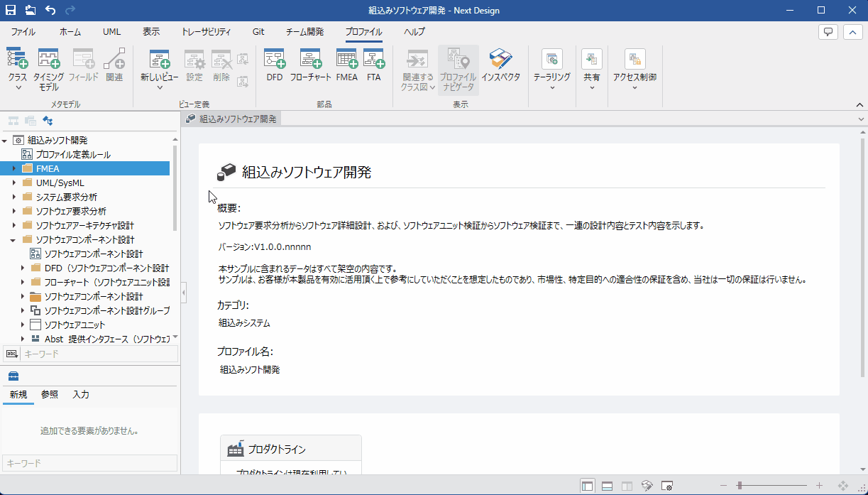This screenshot has height=495, width=868.
Task: Click the model-editing pencil icon in status bar
Action: click(647, 486)
